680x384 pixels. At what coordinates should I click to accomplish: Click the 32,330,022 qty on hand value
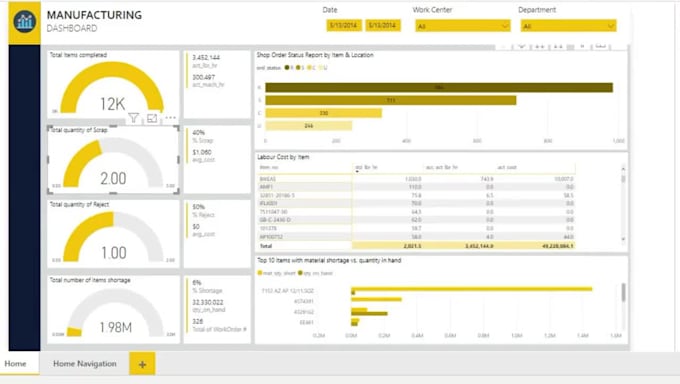click(208, 302)
